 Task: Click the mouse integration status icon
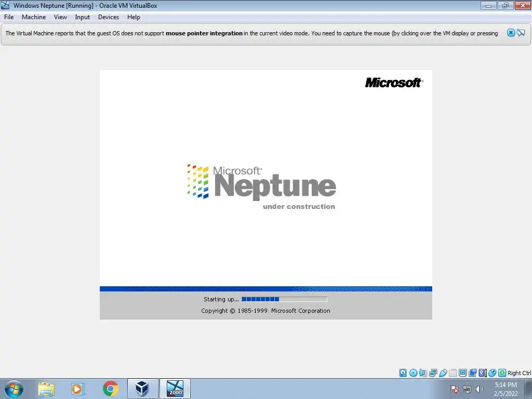[x=492, y=373]
